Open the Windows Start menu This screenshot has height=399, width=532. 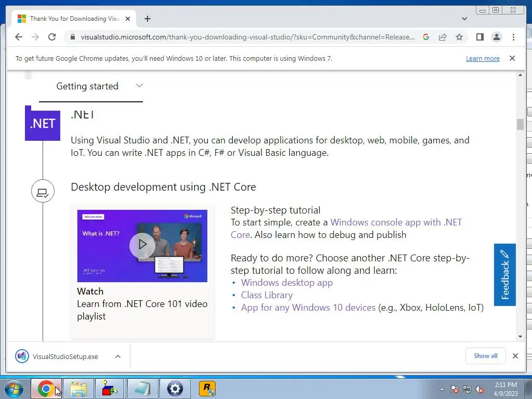14,389
